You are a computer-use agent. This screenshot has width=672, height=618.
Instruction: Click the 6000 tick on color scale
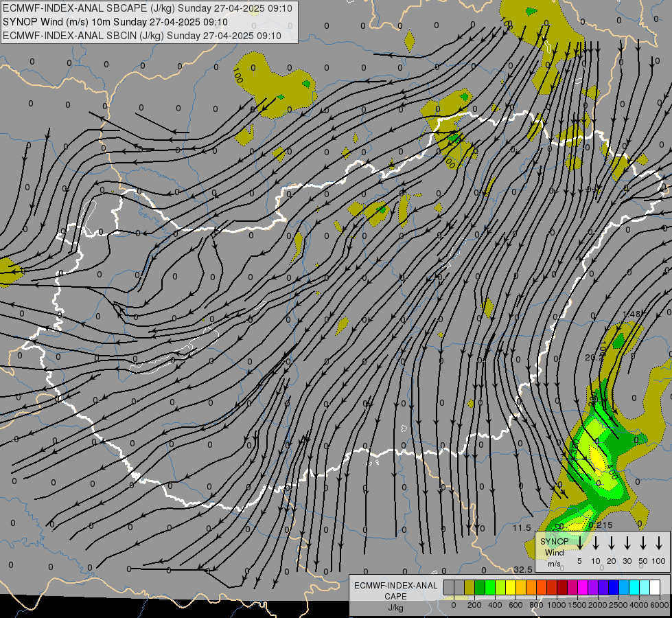660,605
